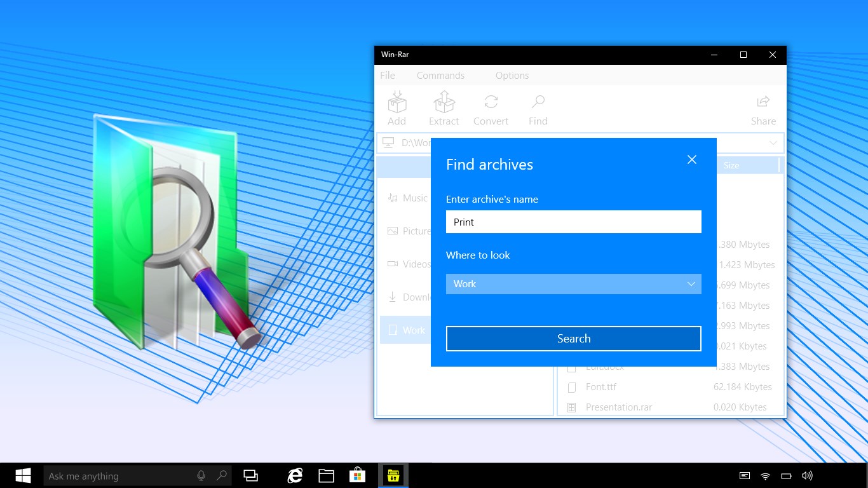The height and width of the screenshot is (488, 868).
Task: Click the Cortana microphone icon
Action: click(x=201, y=476)
